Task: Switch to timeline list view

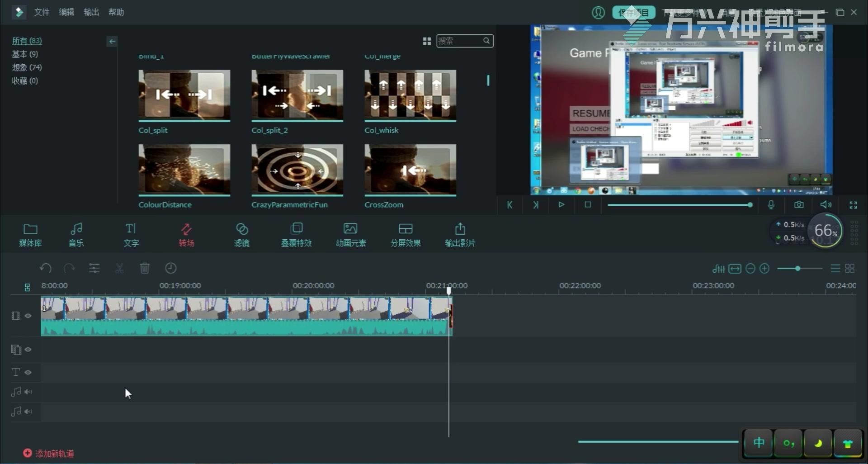Action: (835, 269)
